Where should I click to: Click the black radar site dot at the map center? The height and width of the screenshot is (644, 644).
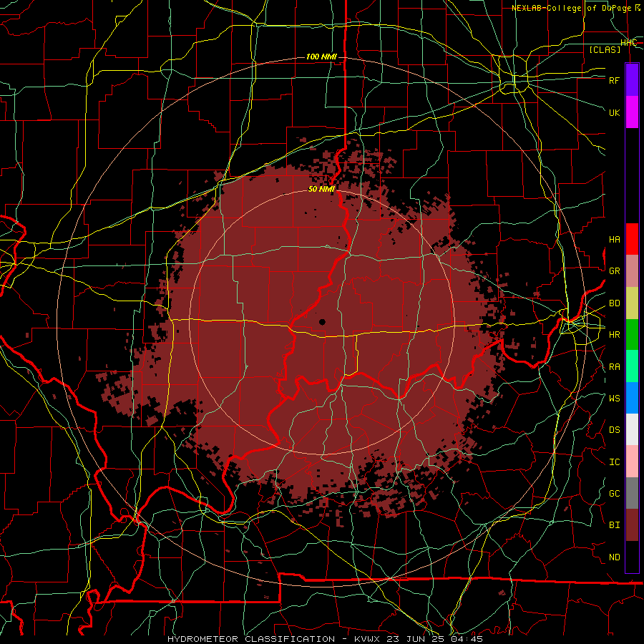[322, 322]
